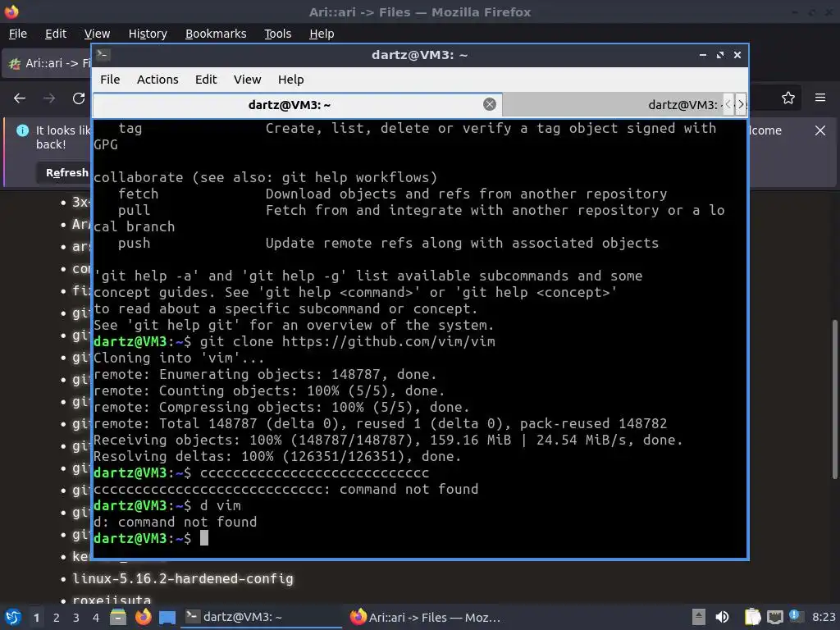The image size is (840, 630).
Task: Go back in Firefox
Action: click(20, 98)
